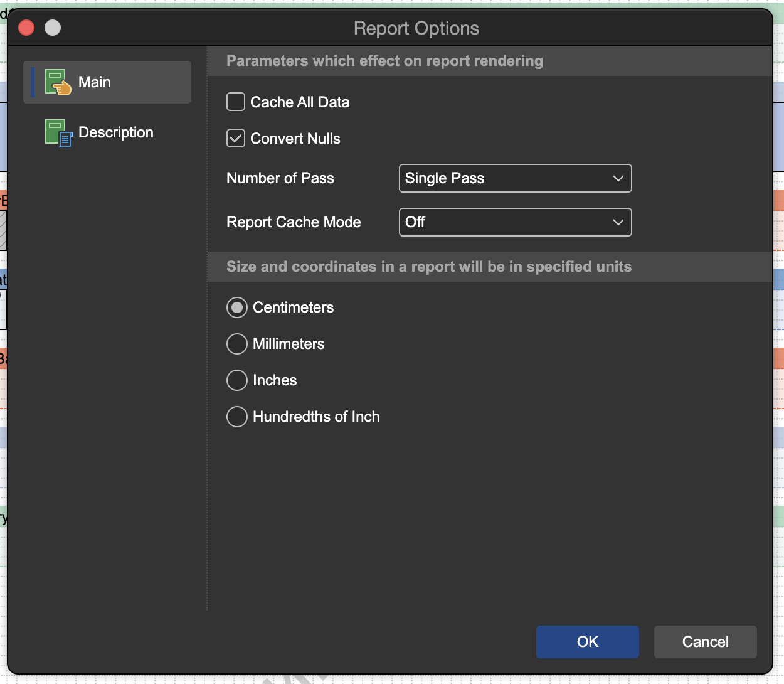
Task: Click the Report Cache Mode label
Action: (294, 222)
